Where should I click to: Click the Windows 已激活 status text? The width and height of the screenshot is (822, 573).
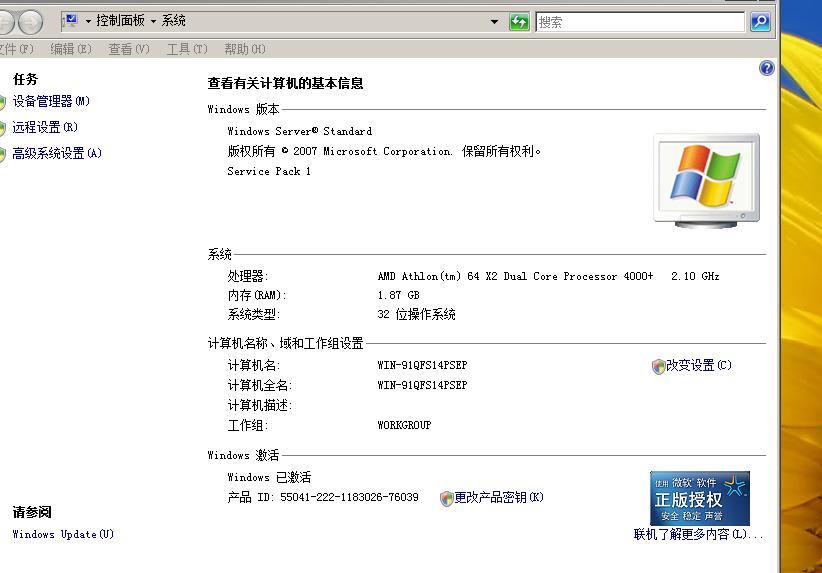pos(269,477)
